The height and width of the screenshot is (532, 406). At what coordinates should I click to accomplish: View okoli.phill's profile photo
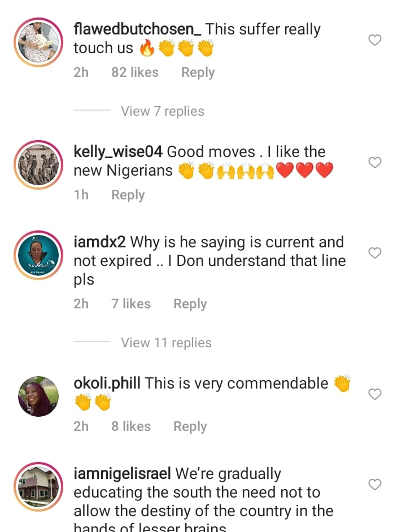point(38,396)
